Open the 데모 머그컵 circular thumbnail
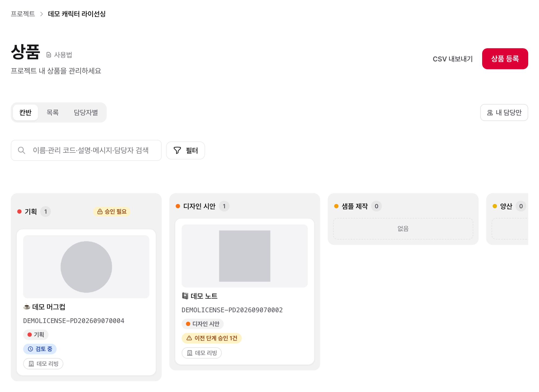This screenshot has height=392, width=539. click(x=86, y=267)
